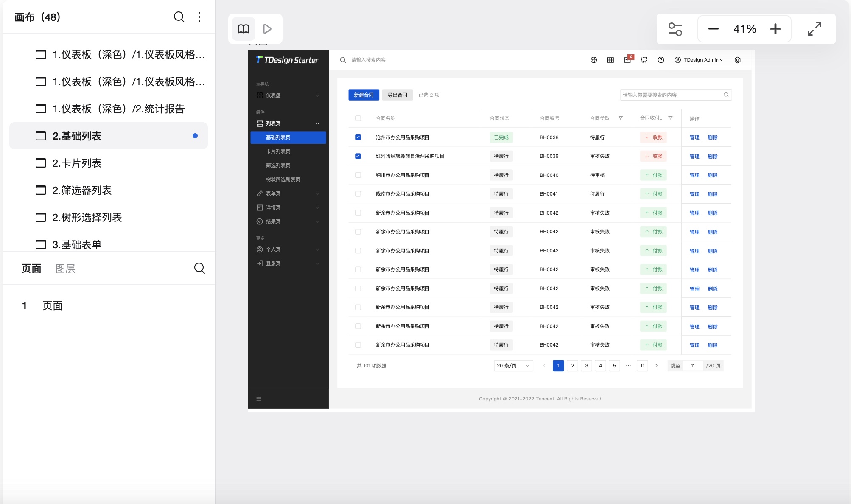Select canvas 2.筛选器列表 in list
This screenshot has height=504, width=851.
pyautogui.click(x=109, y=190)
